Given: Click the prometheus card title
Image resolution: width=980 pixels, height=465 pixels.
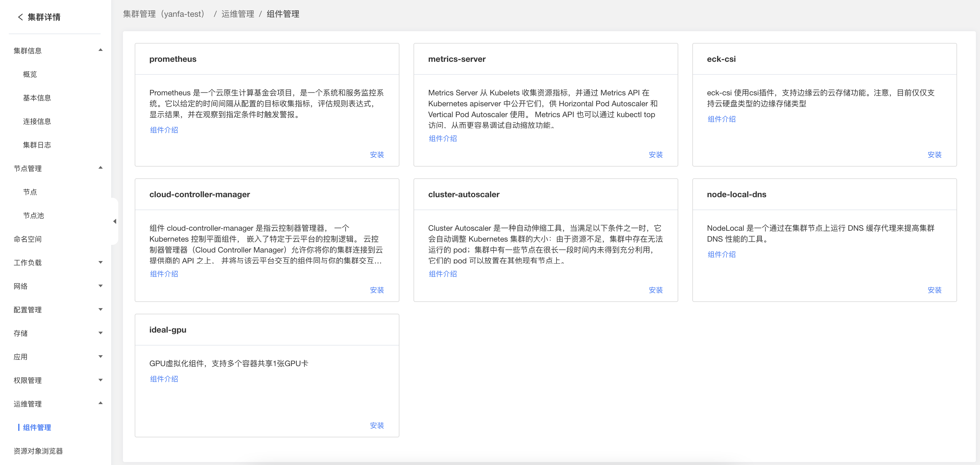Looking at the screenshot, I should tap(173, 59).
